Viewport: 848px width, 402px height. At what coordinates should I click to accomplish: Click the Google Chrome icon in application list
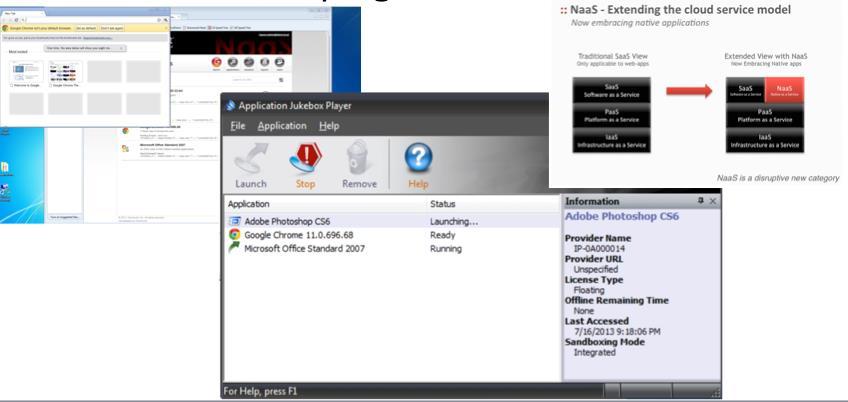[x=235, y=234]
